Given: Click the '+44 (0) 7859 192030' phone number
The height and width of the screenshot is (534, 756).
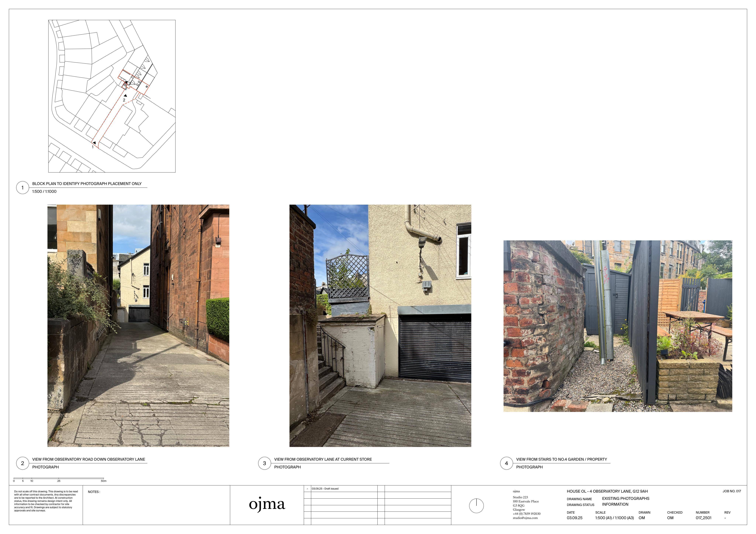Looking at the screenshot, I should click(x=527, y=514).
